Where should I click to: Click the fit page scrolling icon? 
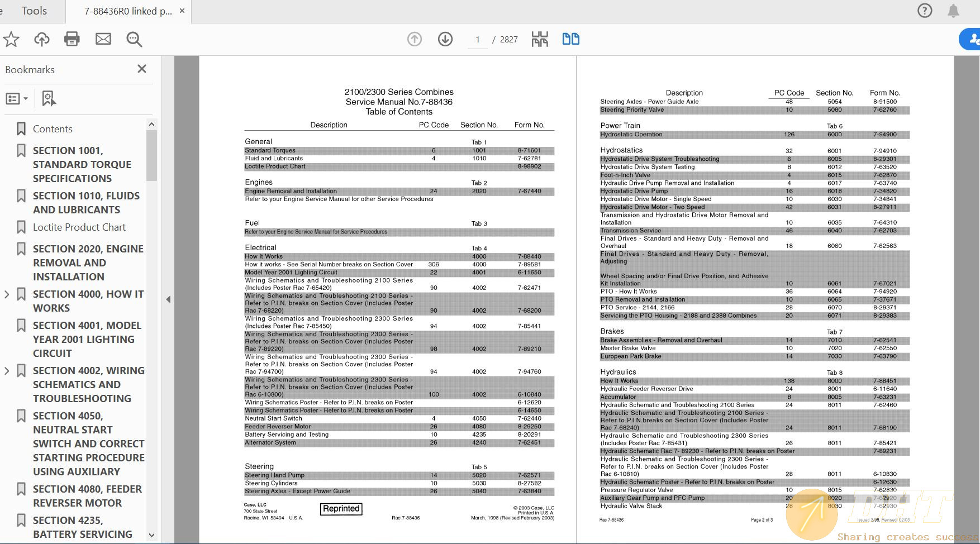(540, 39)
